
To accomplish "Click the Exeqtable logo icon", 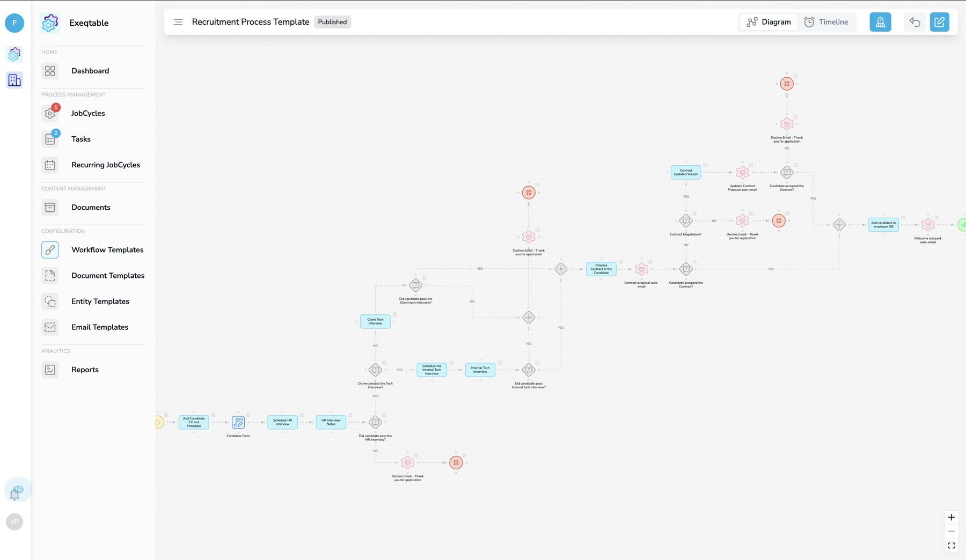I will [x=50, y=23].
